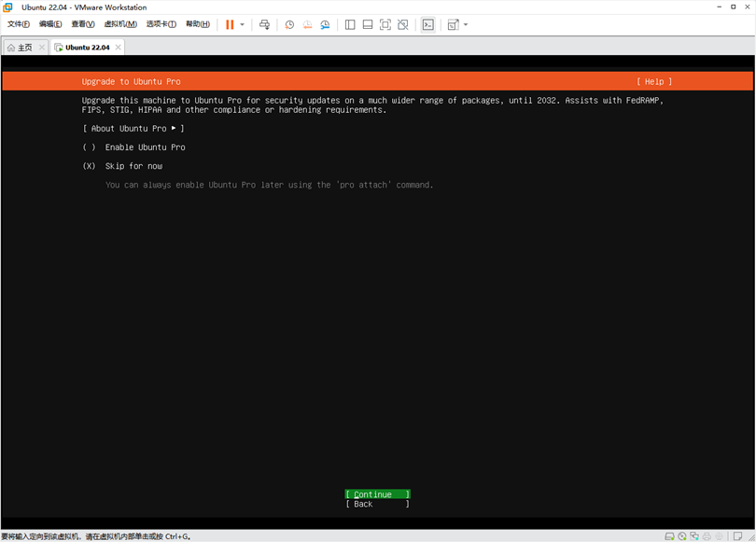756x542 pixels.
Task: Click the hard disk status icon
Action: coord(669,536)
